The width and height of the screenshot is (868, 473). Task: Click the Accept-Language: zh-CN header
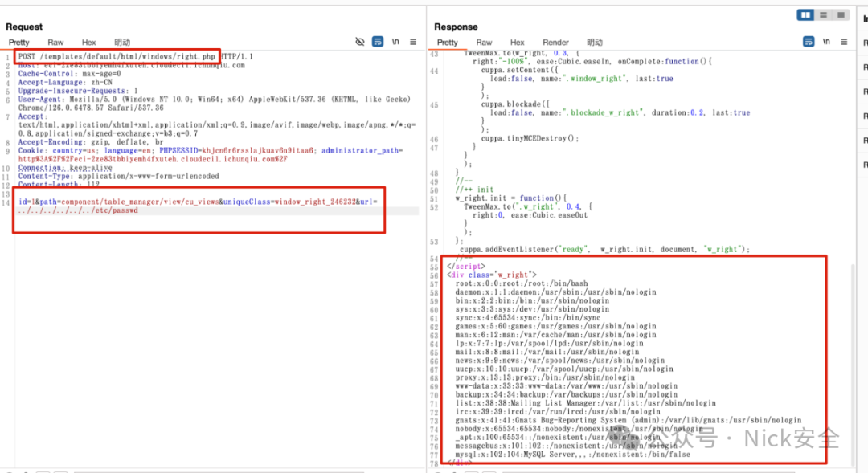click(65, 82)
